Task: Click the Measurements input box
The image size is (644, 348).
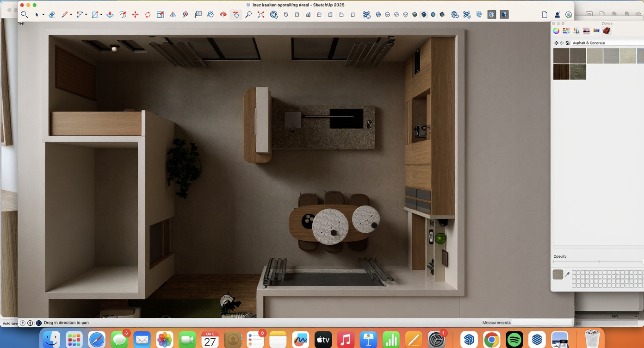Action: pyautogui.click(x=541, y=323)
